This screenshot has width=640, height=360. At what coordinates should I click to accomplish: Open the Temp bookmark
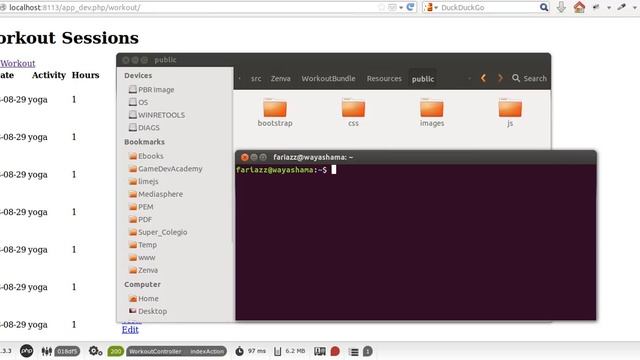pos(142,244)
